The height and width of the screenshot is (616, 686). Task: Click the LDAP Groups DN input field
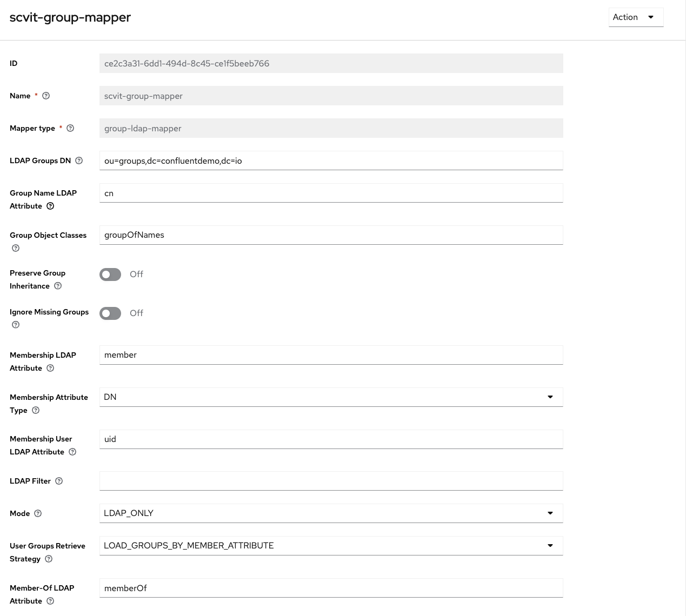331,160
